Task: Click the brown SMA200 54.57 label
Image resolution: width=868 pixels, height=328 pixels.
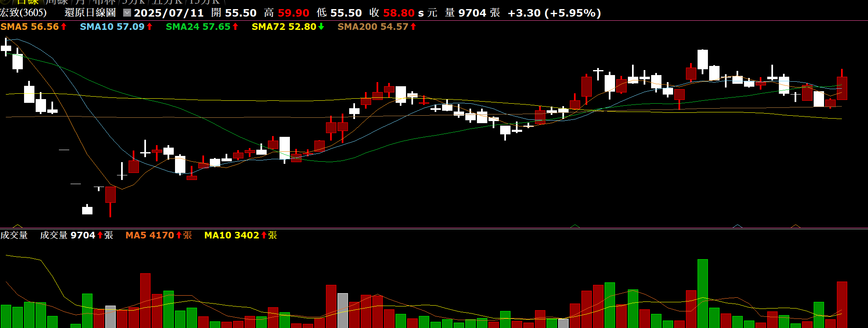Action: 373,27
